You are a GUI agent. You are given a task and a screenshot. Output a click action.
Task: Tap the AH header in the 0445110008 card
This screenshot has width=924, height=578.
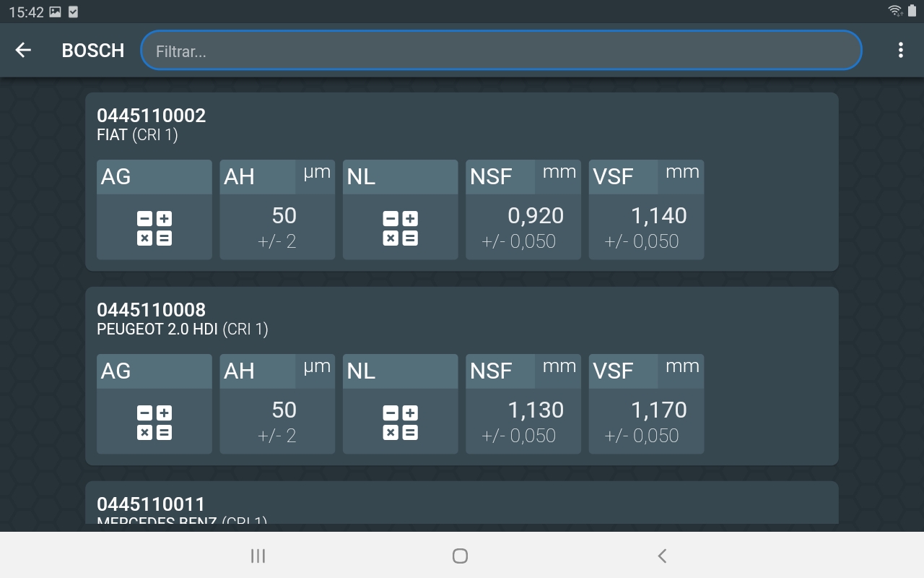[277, 371]
